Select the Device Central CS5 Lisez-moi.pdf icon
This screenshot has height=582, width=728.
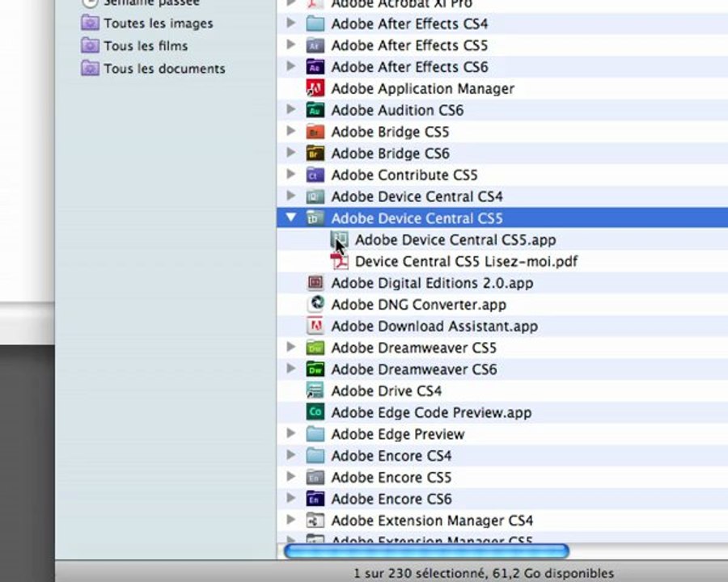point(340,261)
